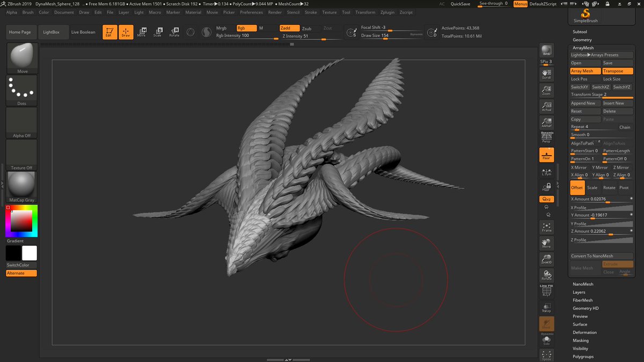
Task: Select the Edit mode button
Action: [x=109, y=32]
